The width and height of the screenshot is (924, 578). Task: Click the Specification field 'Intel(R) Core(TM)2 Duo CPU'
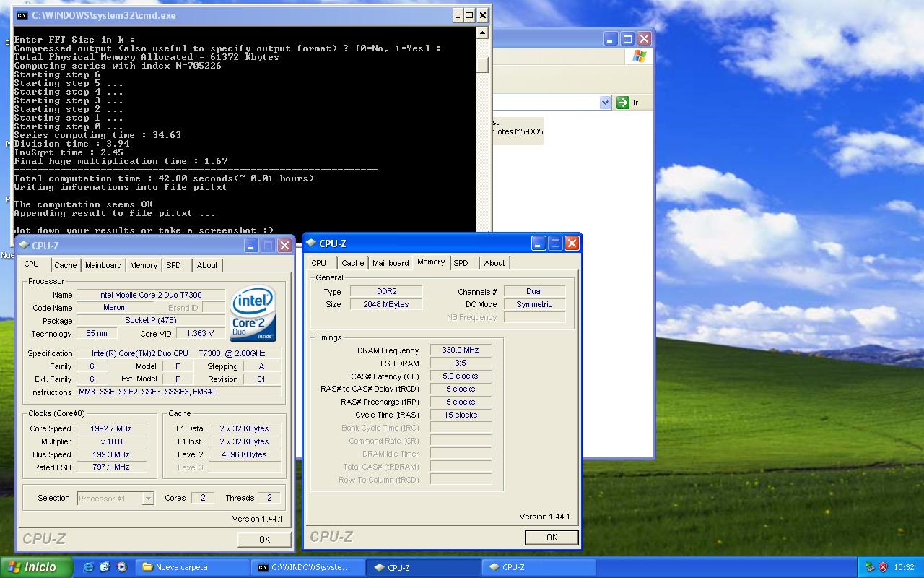(179, 353)
